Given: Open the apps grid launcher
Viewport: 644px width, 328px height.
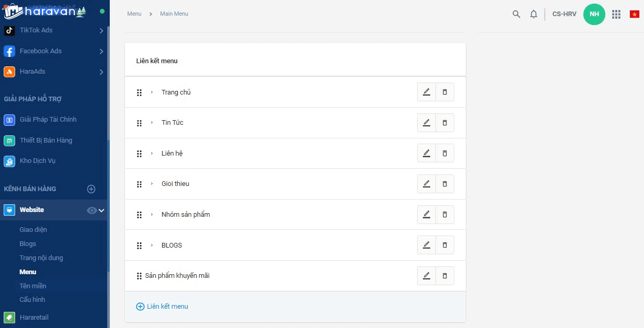Looking at the screenshot, I should tap(616, 14).
